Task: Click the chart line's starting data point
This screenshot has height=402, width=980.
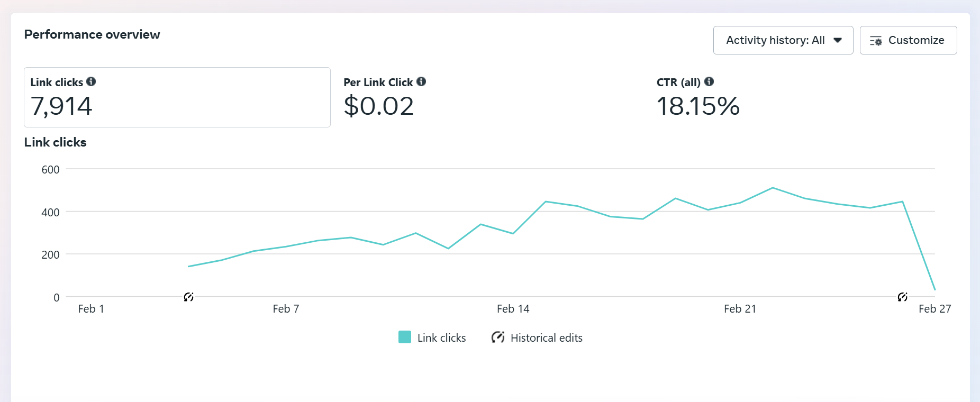Action: 189,266
